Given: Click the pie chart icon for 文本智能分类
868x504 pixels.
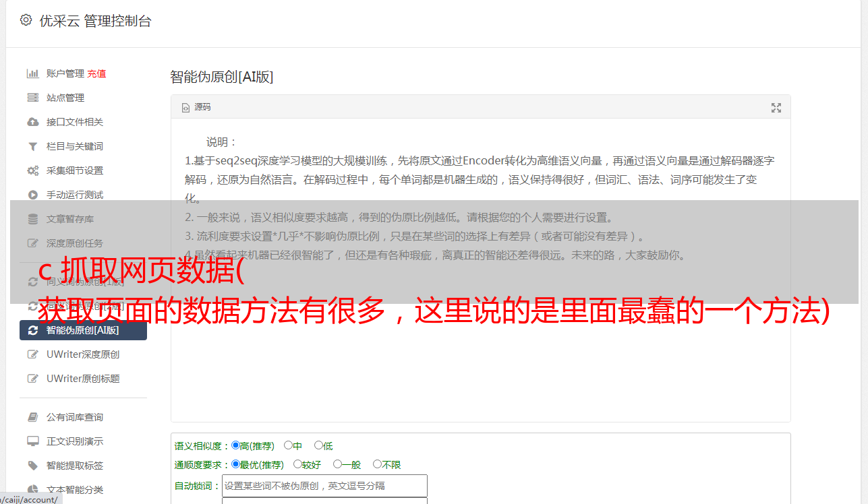Looking at the screenshot, I should pos(32,490).
